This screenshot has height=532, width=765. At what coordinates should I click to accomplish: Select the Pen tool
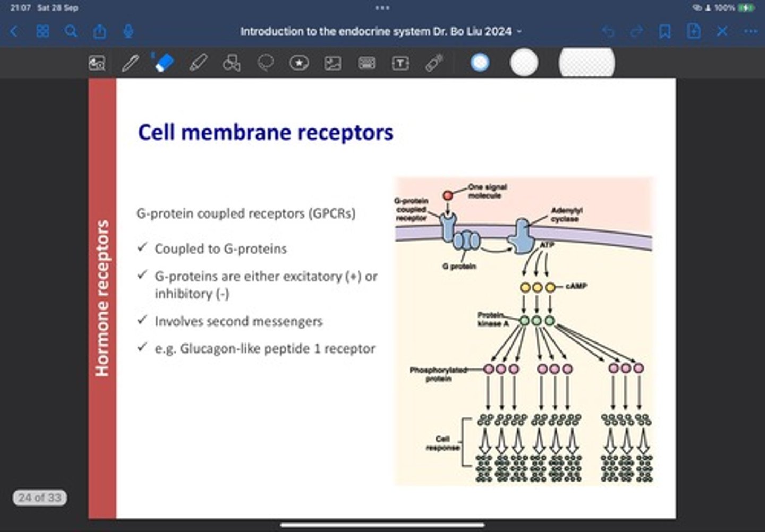point(130,63)
